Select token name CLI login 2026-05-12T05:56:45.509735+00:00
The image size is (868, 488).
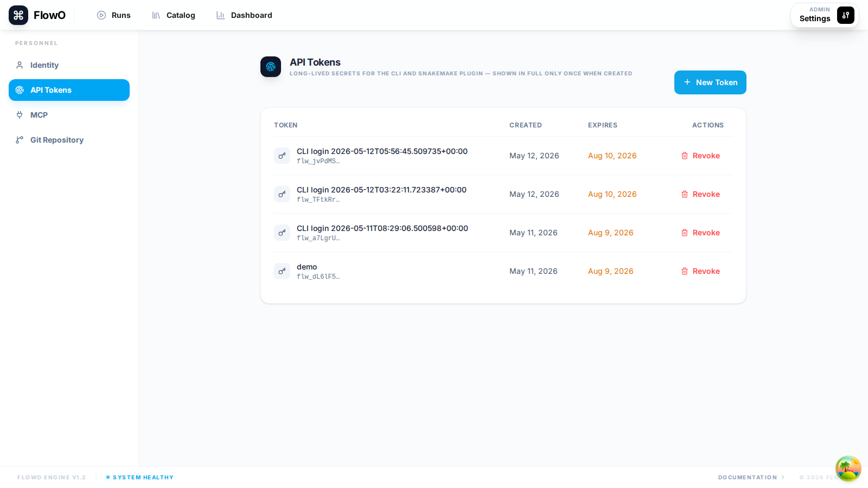click(x=382, y=151)
